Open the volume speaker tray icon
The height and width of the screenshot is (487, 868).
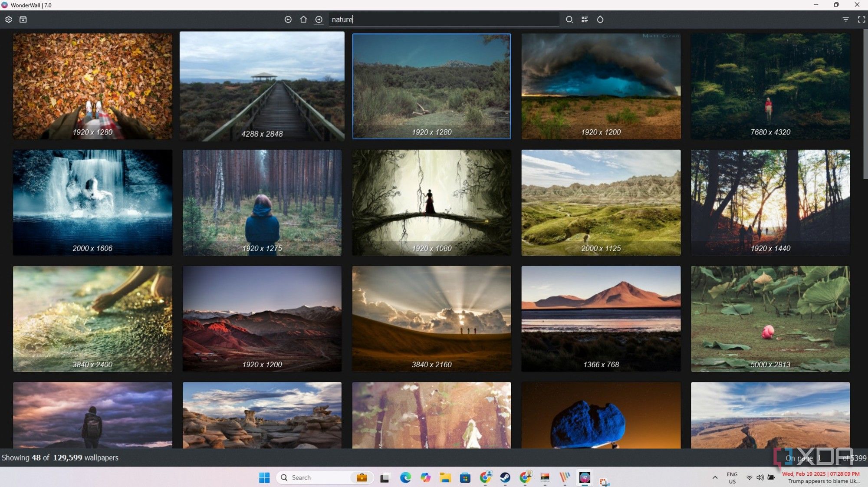760,478
